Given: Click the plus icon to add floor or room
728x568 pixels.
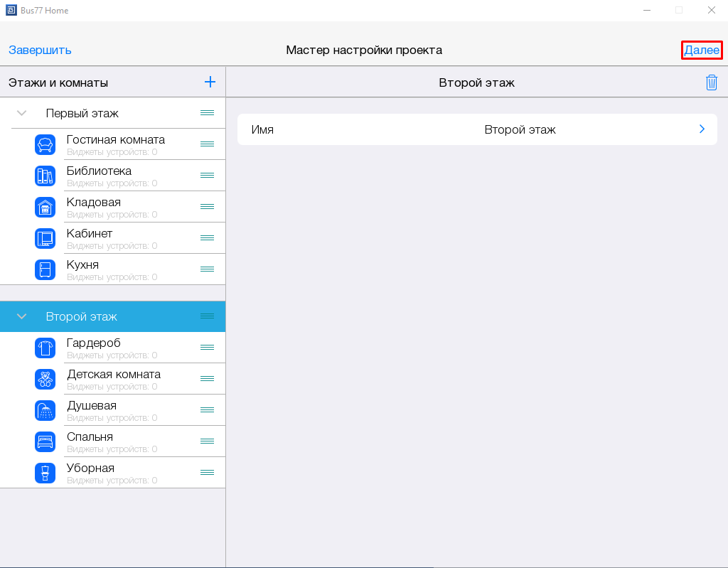Looking at the screenshot, I should point(210,82).
